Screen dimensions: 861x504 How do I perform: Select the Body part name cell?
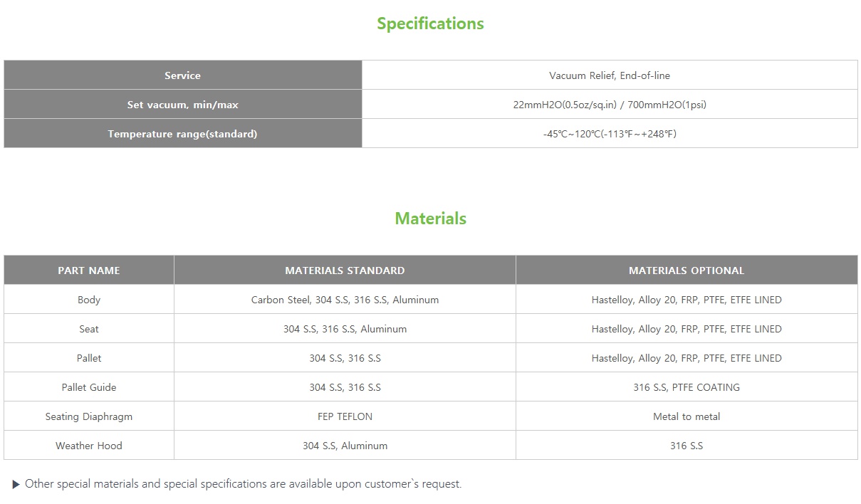click(89, 300)
